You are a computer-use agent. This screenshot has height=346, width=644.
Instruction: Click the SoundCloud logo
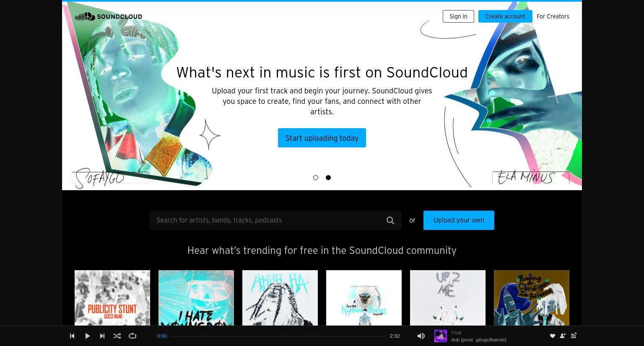109,16
